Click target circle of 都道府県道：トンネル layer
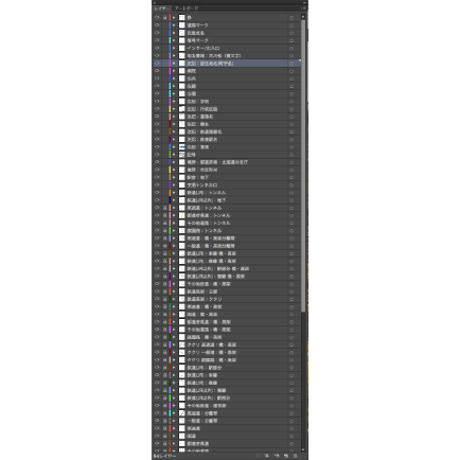The width and height of the screenshot is (460, 460). tap(291, 215)
